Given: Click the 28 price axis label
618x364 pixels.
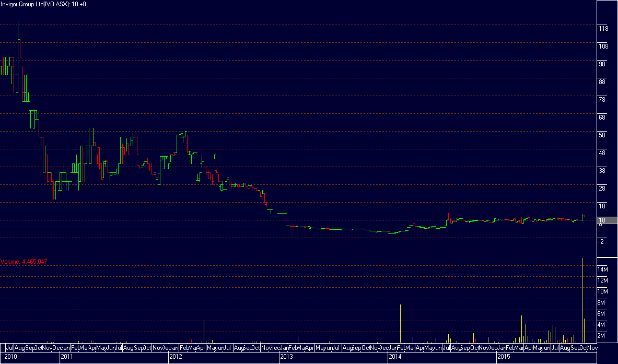Looking at the screenshot, I should pos(602,189).
